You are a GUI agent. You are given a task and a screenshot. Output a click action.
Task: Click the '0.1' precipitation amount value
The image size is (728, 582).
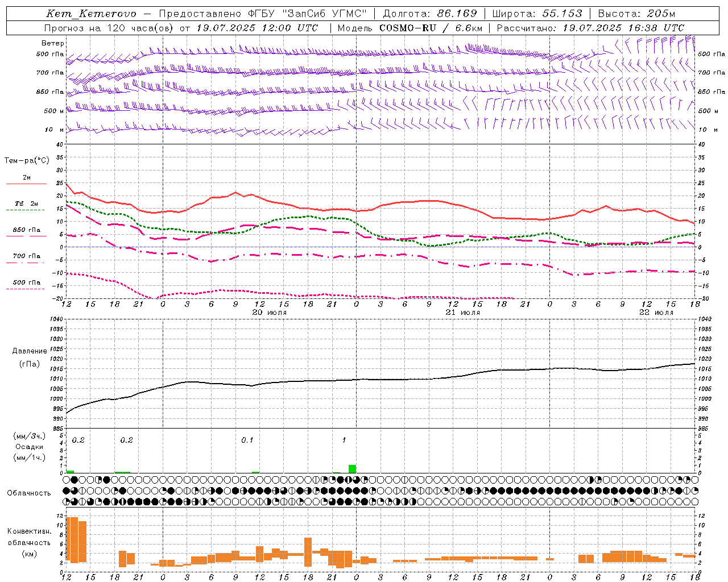tap(247, 440)
